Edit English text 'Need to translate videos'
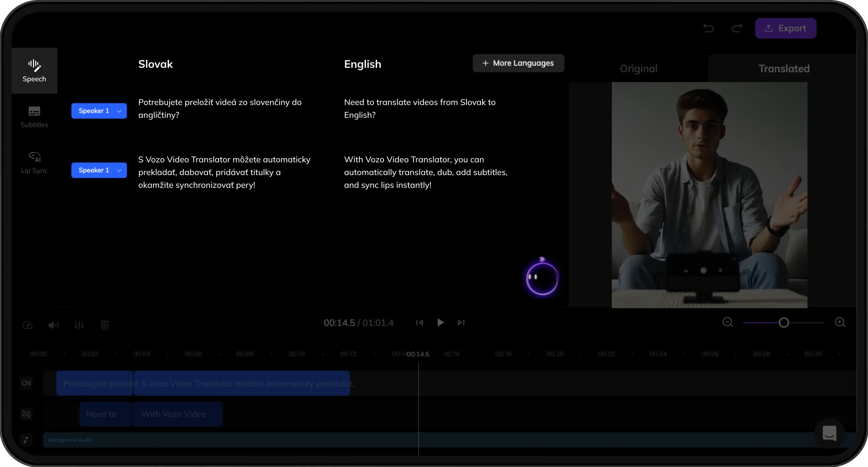 (x=420, y=109)
